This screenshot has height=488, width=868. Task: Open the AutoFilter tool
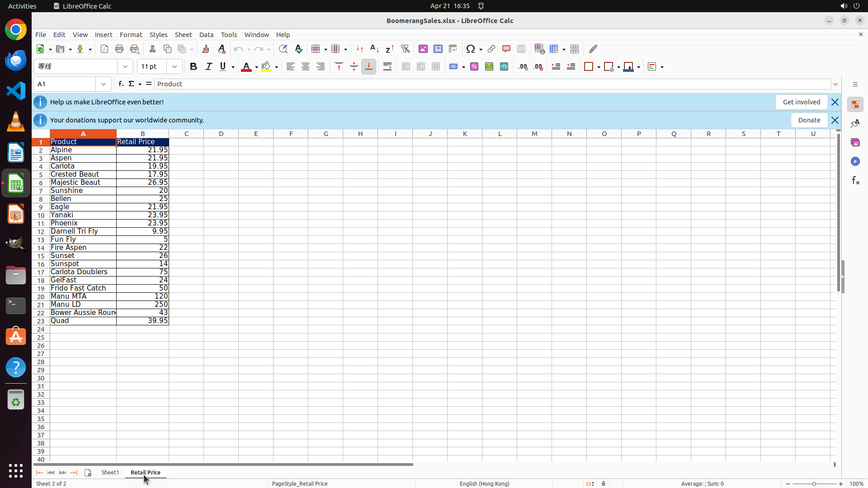tap(405, 49)
